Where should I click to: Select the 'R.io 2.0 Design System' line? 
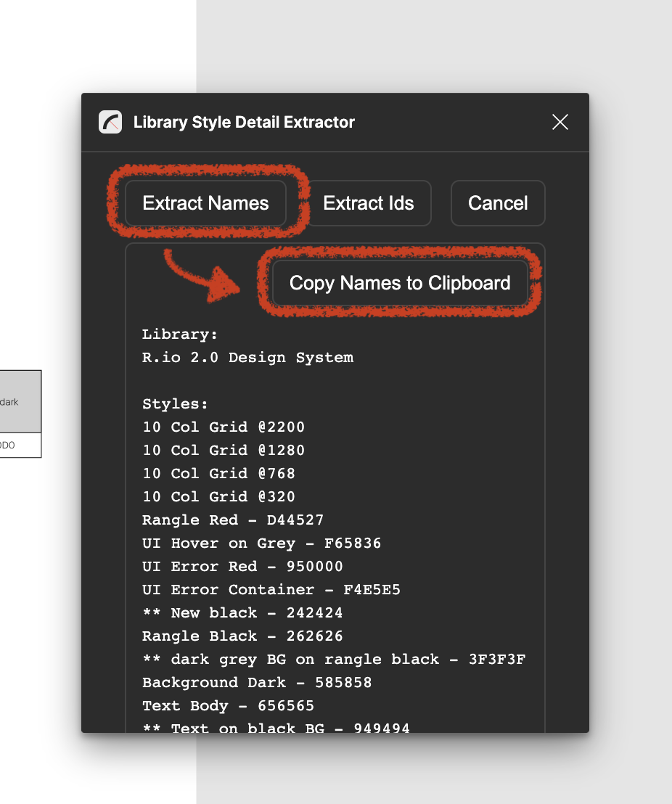click(x=247, y=358)
